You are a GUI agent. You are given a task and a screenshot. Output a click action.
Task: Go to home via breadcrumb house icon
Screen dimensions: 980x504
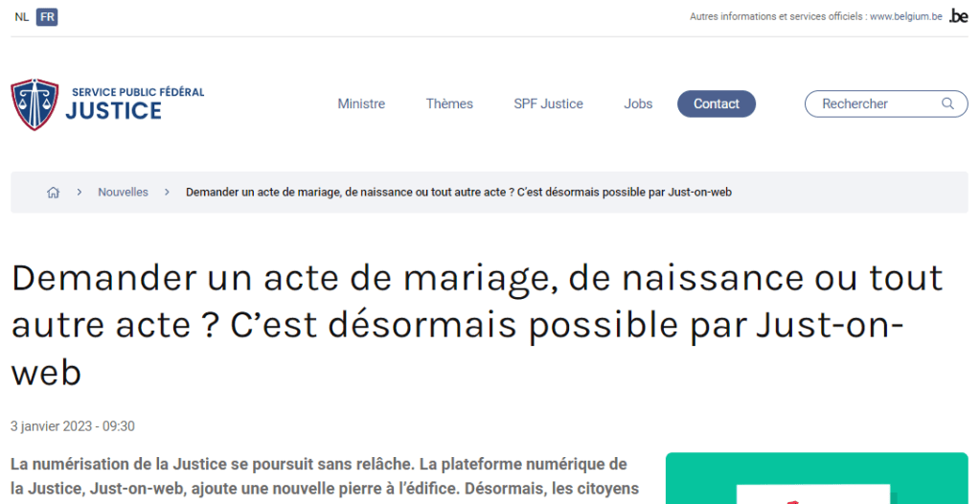[x=54, y=193]
